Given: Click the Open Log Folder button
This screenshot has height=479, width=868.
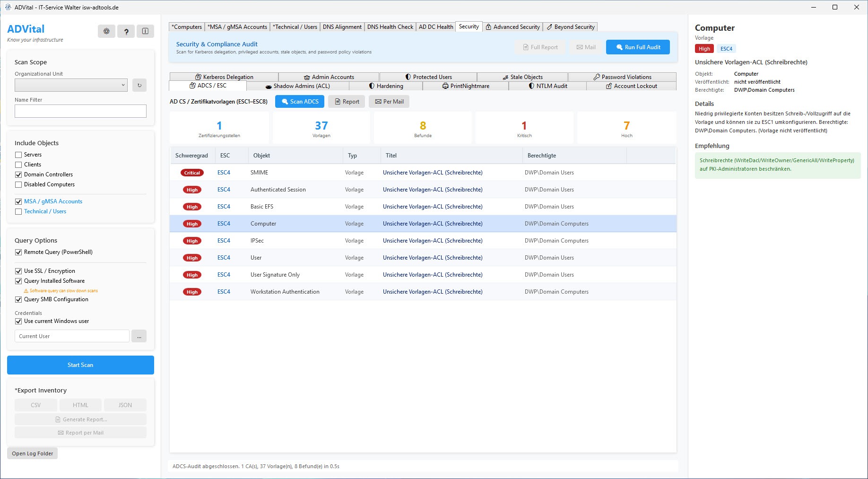Looking at the screenshot, I should (x=32, y=453).
